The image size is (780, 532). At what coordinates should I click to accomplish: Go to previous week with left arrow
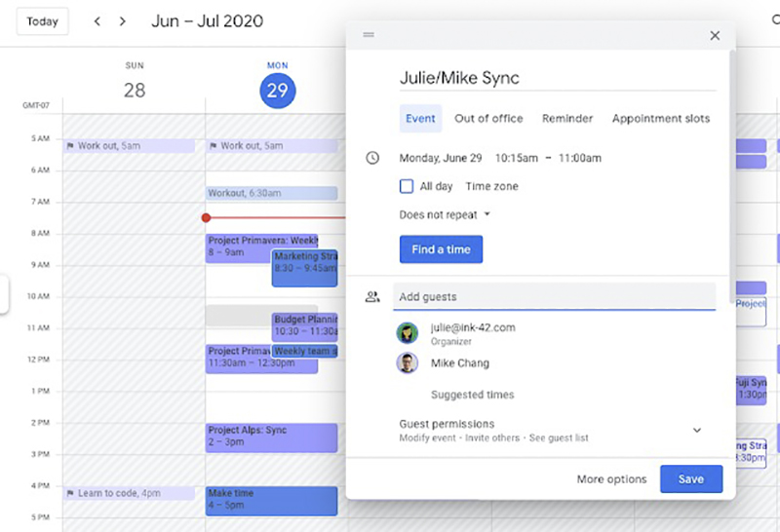[x=97, y=21]
